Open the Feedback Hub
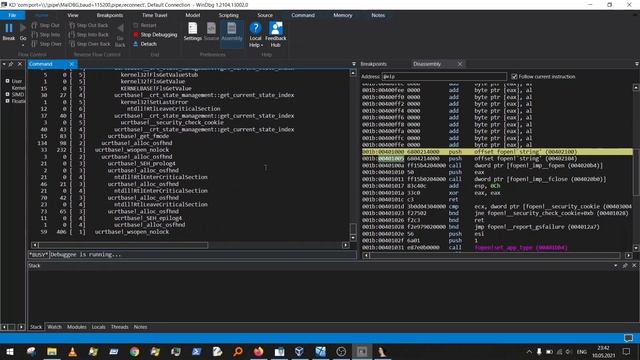640x360 pixels. pyautogui.click(x=276, y=35)
